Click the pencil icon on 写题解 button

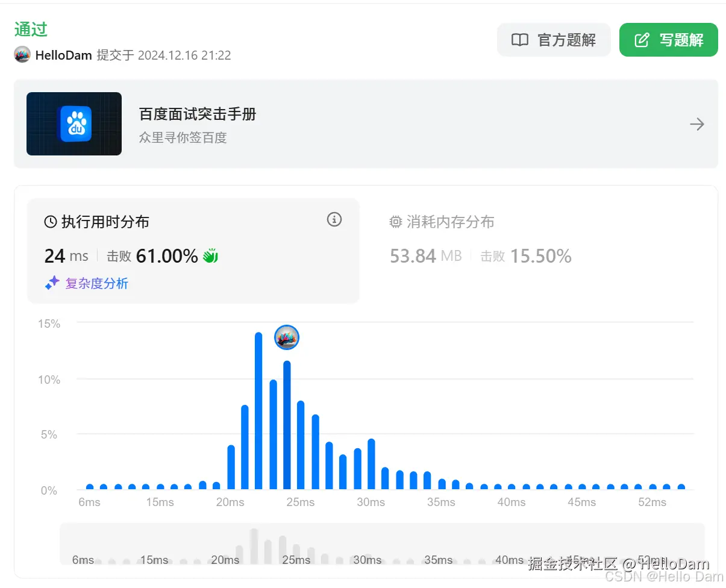(642, 40)
